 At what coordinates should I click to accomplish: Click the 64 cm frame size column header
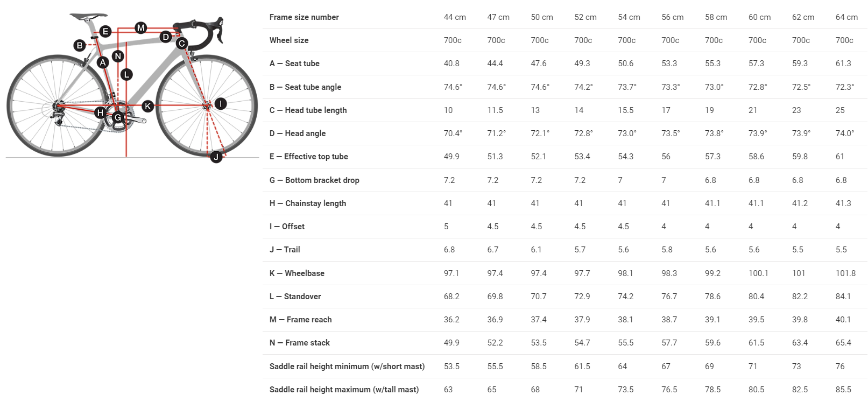[x=846, y=17]
